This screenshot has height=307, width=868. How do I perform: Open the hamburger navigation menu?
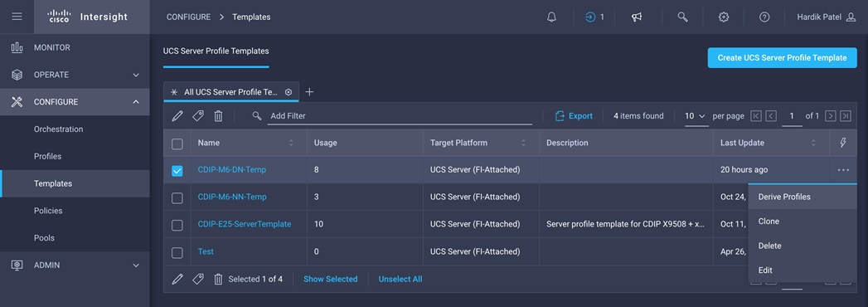[x=17, y=17]
